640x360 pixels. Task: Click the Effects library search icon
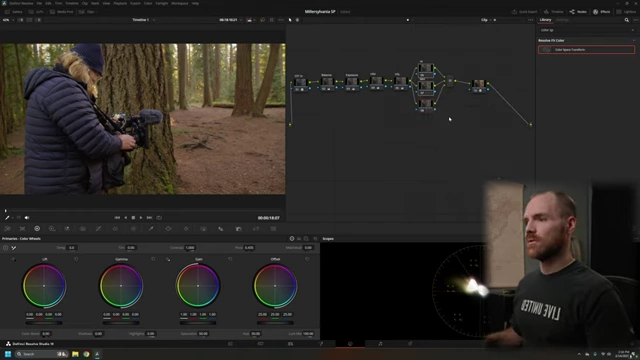[627, 20]
